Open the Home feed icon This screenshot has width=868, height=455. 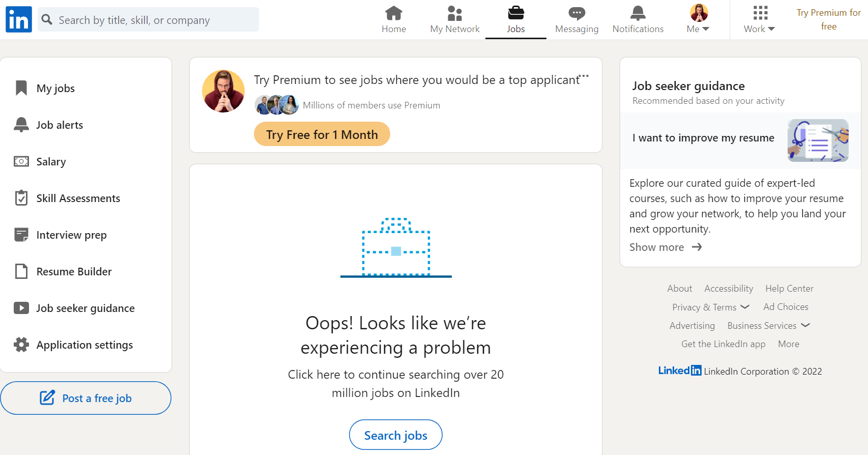[394, 13]
